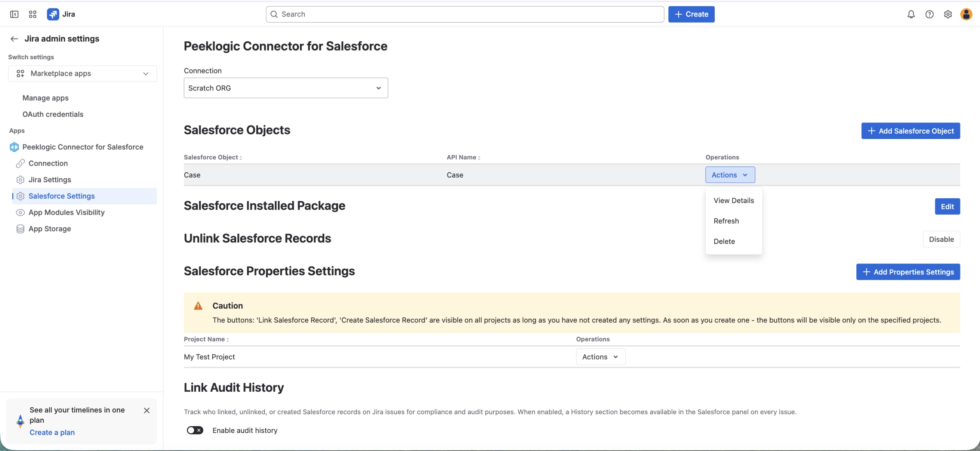Disable Unlink Salesforce Records
The width and height of the screenshot is (980, 451).
pyautogui.click(x=941, y=239)
